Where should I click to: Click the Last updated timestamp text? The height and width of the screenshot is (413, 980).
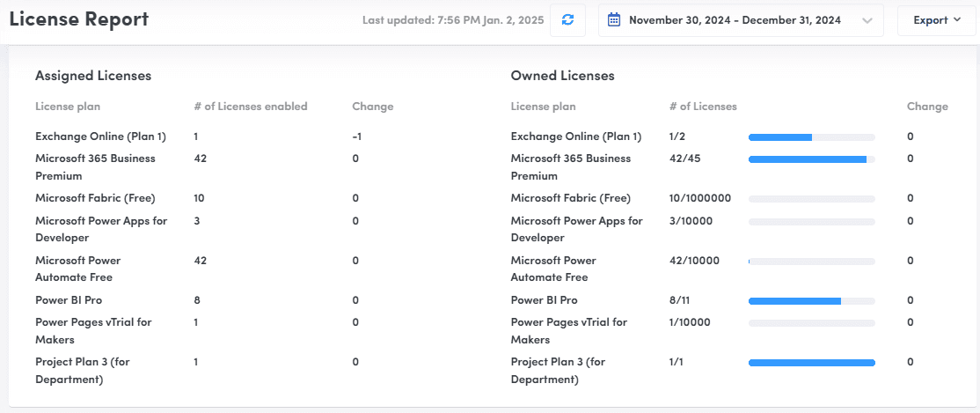[451, 20]
